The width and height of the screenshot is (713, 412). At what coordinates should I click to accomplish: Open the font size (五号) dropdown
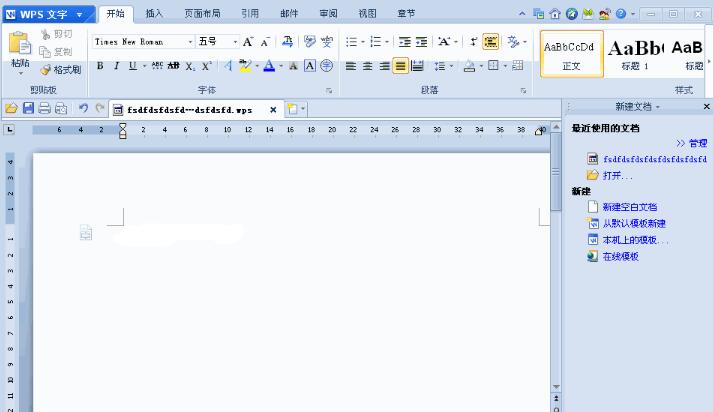(x=235, y=42)
